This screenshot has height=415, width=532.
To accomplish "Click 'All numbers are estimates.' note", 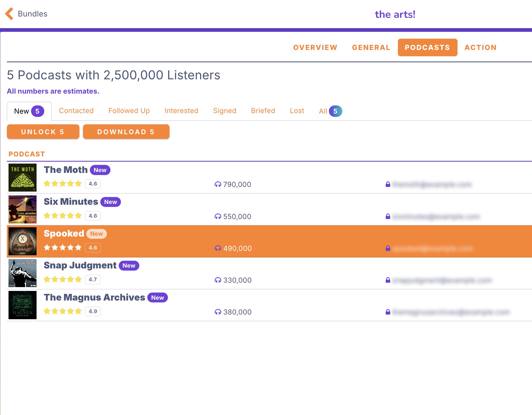I will tap(53, 91).
